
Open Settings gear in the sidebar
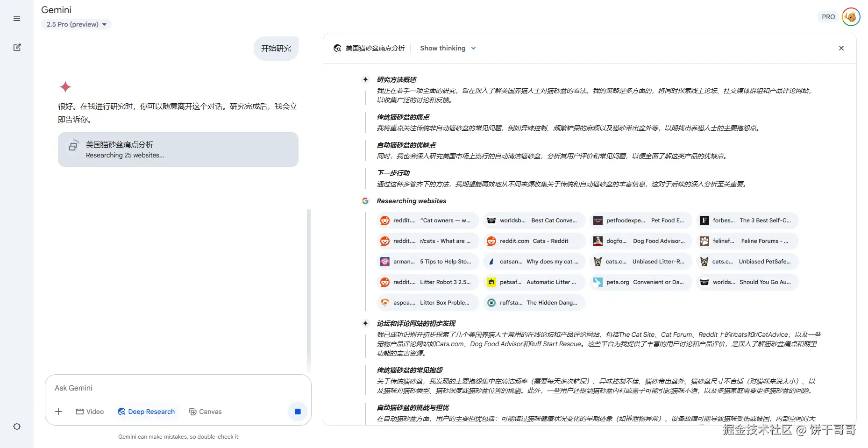point(17,427)
